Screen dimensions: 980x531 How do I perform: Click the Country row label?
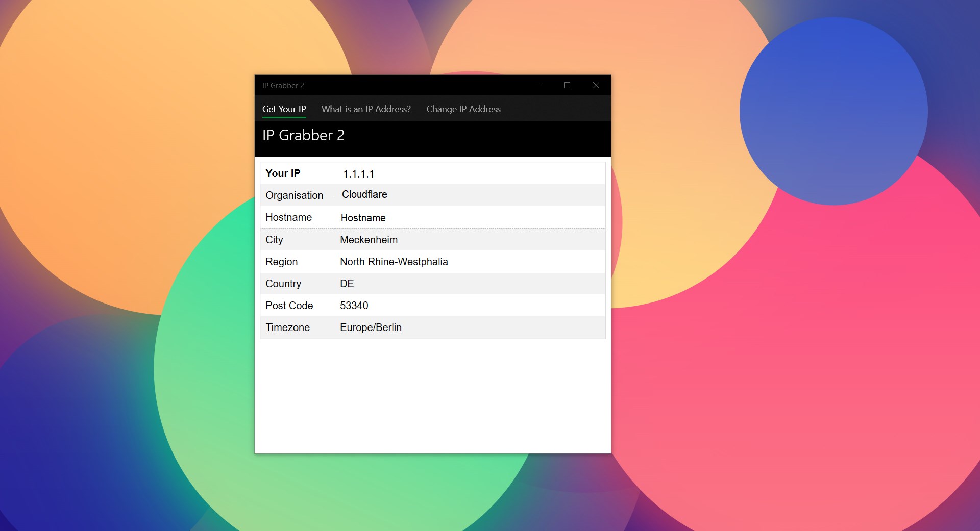[283, 284]
